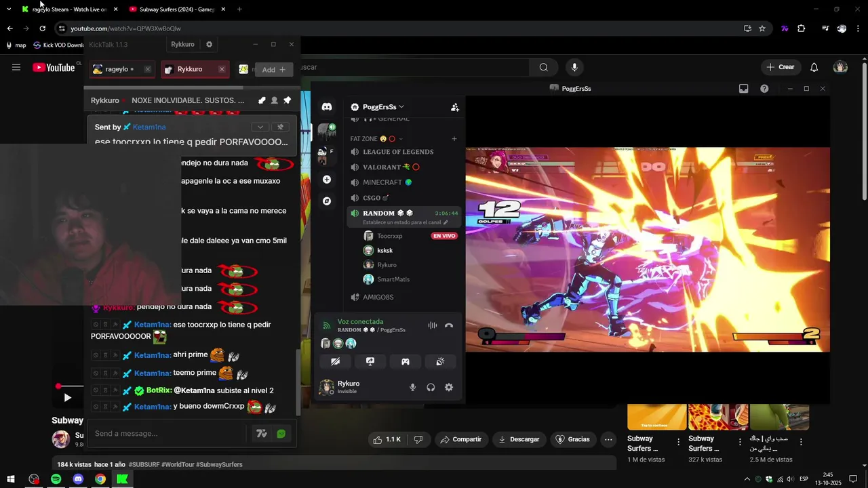
Task: Turn on camera in Discord
Action: coord(335,361)
